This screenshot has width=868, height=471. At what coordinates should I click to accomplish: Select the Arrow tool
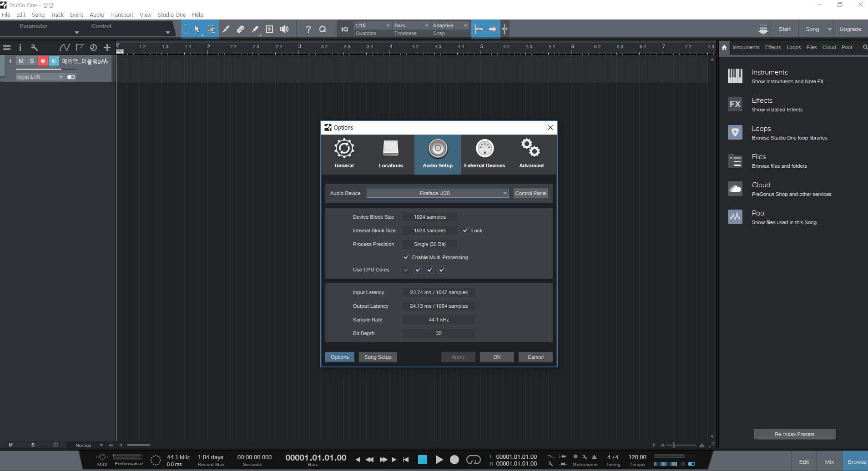[x=197, y=29]
